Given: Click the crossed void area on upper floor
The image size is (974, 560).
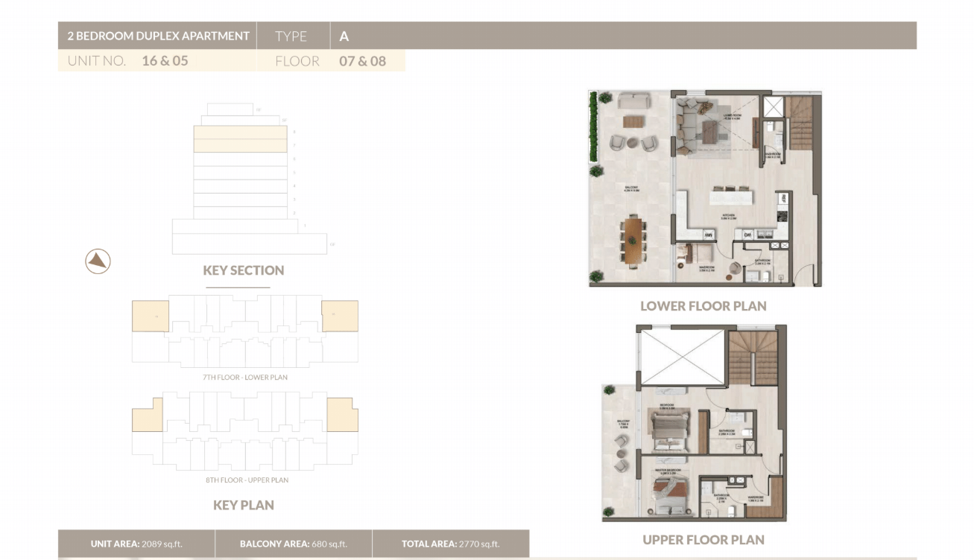Looking at the screenshot, I should click(x=683, y=357).
